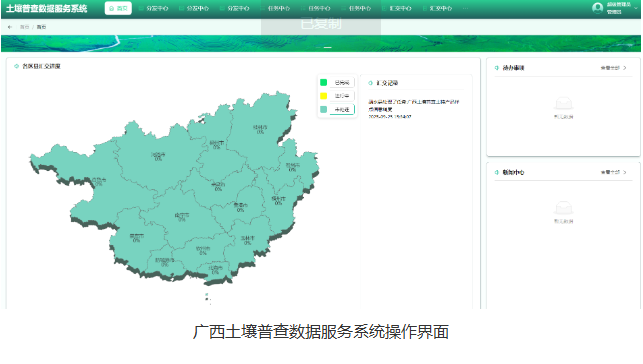View all items in lower right panel
Screen dimensions: 643x364
pyautogui.click(x=610, y=173)
